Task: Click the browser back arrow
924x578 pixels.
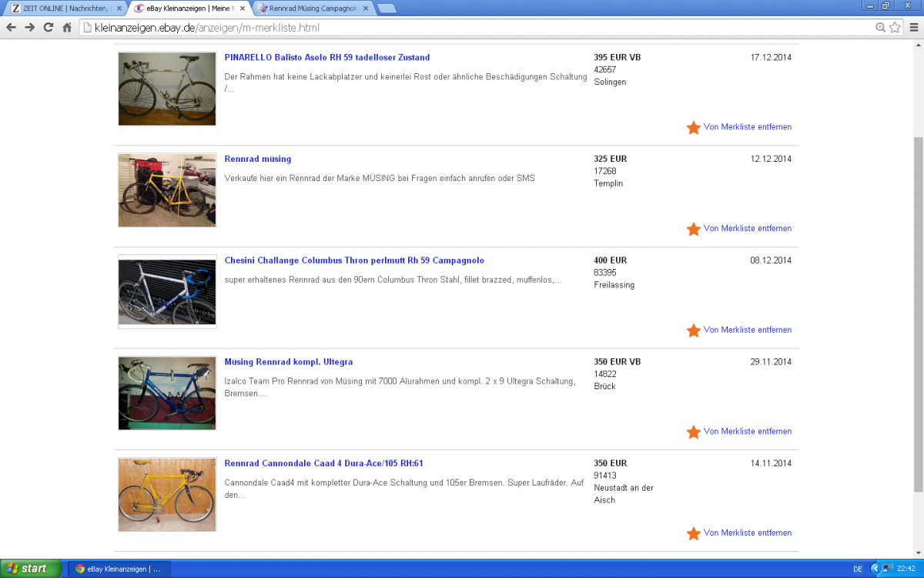Action: [x=11, y=28]
